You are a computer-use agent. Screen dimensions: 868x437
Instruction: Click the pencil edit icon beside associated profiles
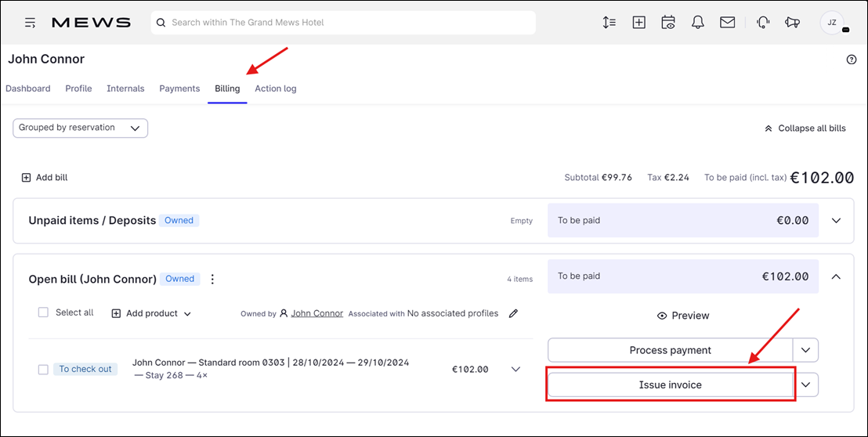click(x=513, y=313)
